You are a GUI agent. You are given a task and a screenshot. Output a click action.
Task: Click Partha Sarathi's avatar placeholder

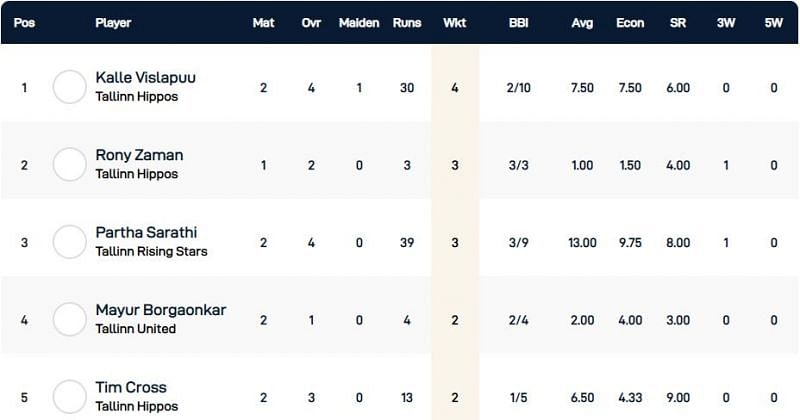pyautogui.click(x=70, y=242)
